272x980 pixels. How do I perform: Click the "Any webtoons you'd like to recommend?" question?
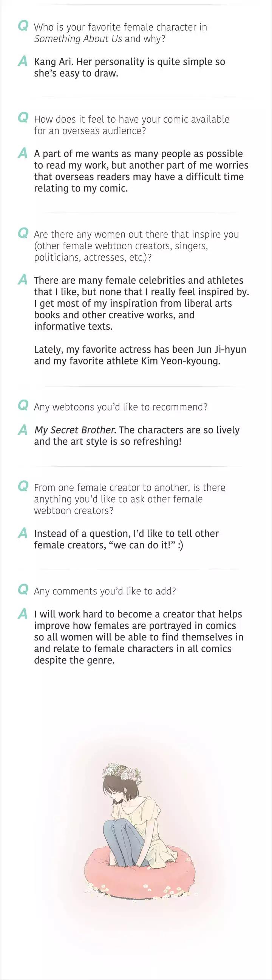pos(121,407)
